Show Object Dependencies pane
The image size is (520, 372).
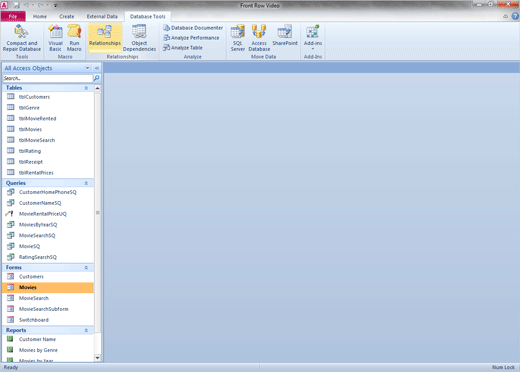(x=139, y=38)
